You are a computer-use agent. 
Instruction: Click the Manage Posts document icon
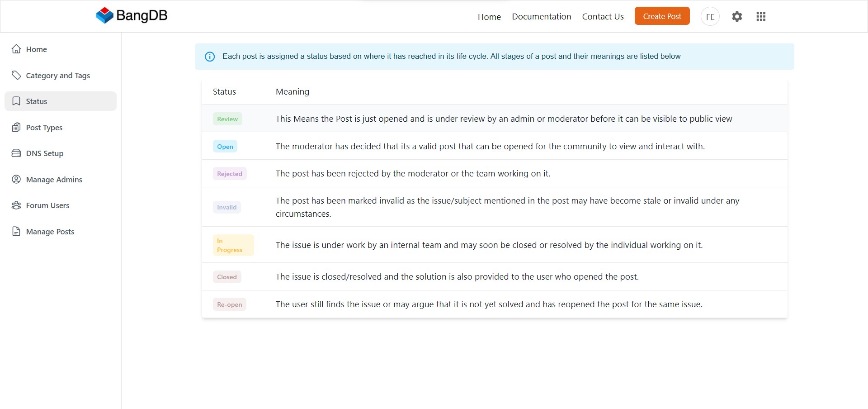[x=16, y=231]
